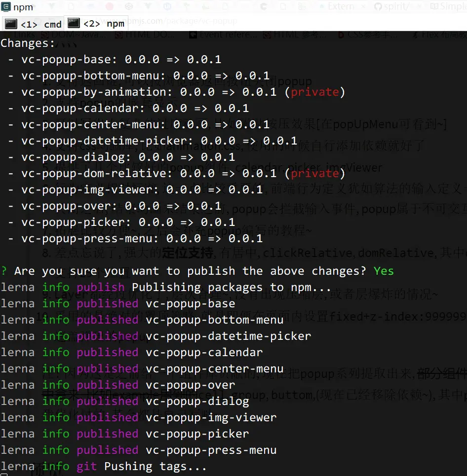This screenshot has width=467, height=476.
Task: Click the cmd tab terminal icon
Action: 11,24
